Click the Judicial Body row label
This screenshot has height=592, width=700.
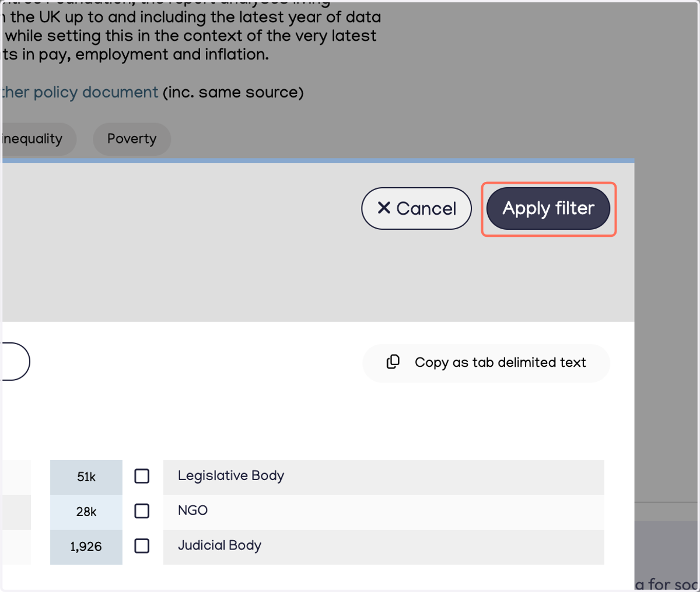219,545
